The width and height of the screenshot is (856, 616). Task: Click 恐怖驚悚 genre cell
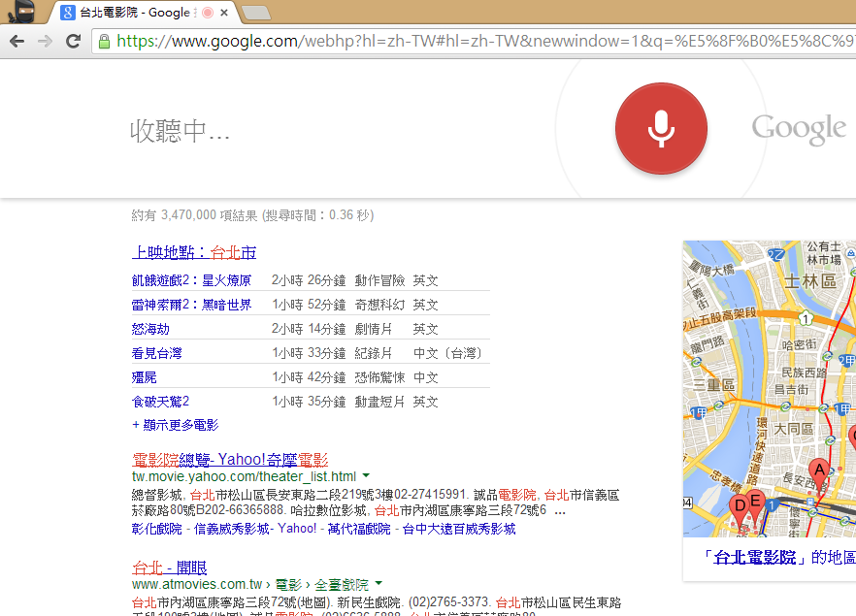click(x=380, y=377)
